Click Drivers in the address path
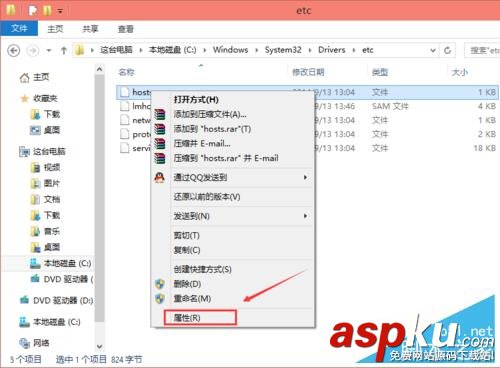The width and height of the screenshot is (500, 368). (x=332, y=50)
